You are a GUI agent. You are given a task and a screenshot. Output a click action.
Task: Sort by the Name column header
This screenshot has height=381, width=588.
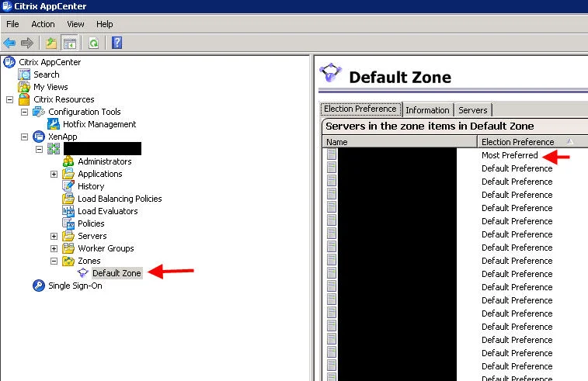tap(399, 142)
